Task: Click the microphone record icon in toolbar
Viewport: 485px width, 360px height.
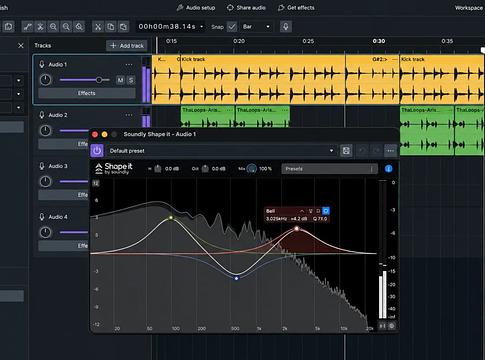Action: pyautogui.click(x=286, y=27)
